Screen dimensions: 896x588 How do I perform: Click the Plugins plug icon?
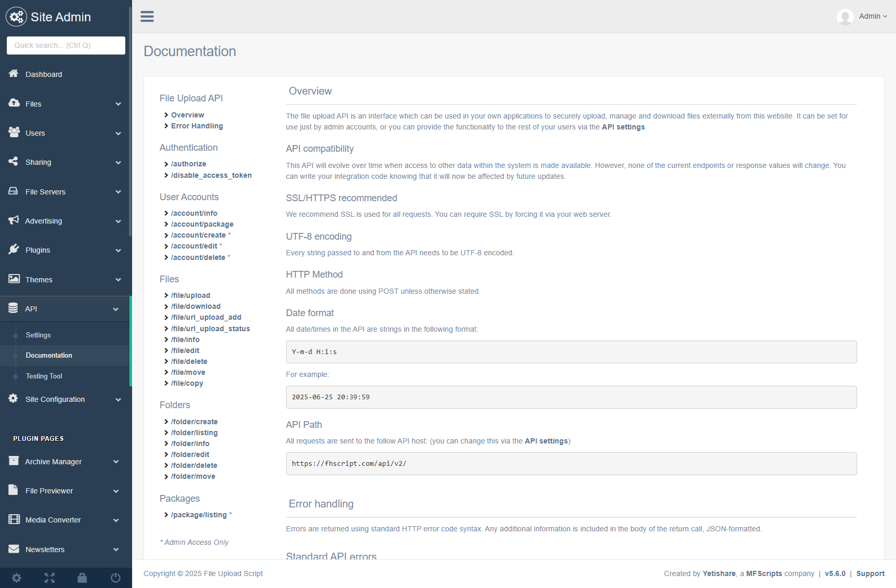click(x=14, y=250)
